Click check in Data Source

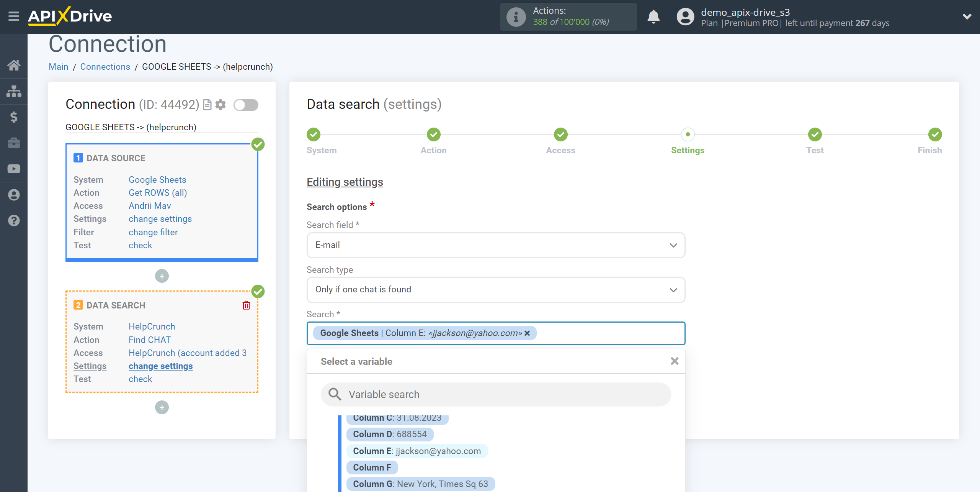[140, 245]
